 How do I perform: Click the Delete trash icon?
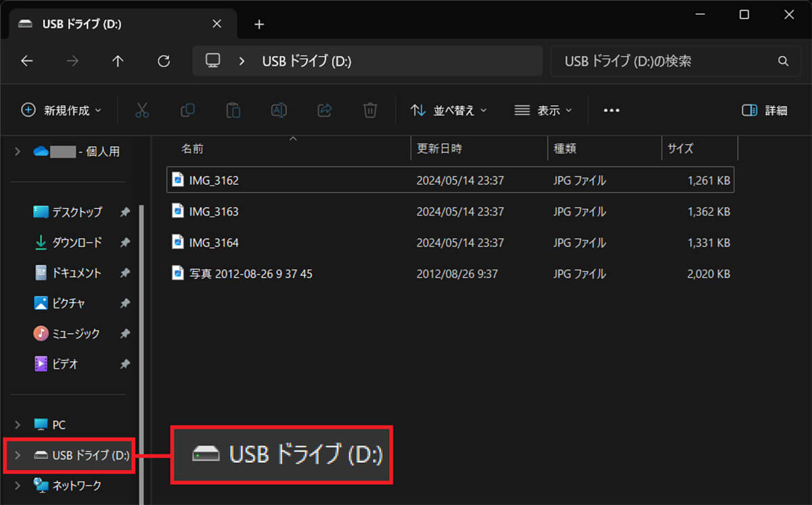point(370,110)
